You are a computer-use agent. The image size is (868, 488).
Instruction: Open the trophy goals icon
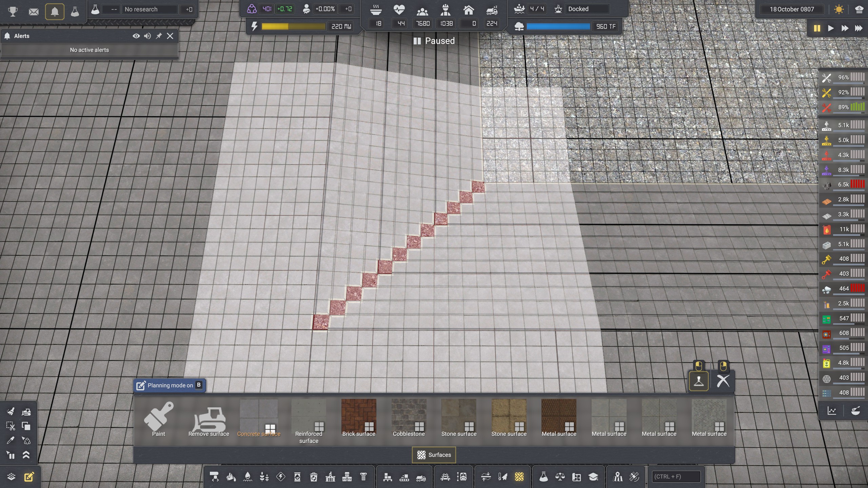pyautogui.click(x=13, y=12)
